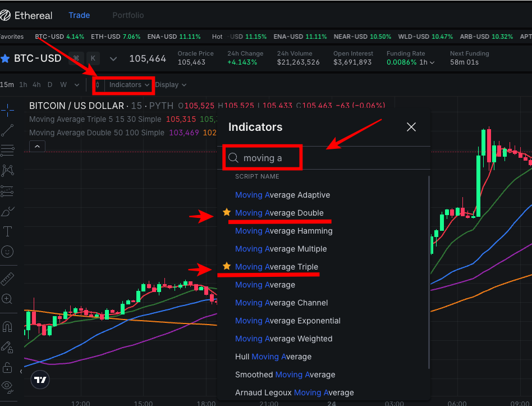Toggle the magnet snapping mode
The image size is (532, 406).
(7, 327)
